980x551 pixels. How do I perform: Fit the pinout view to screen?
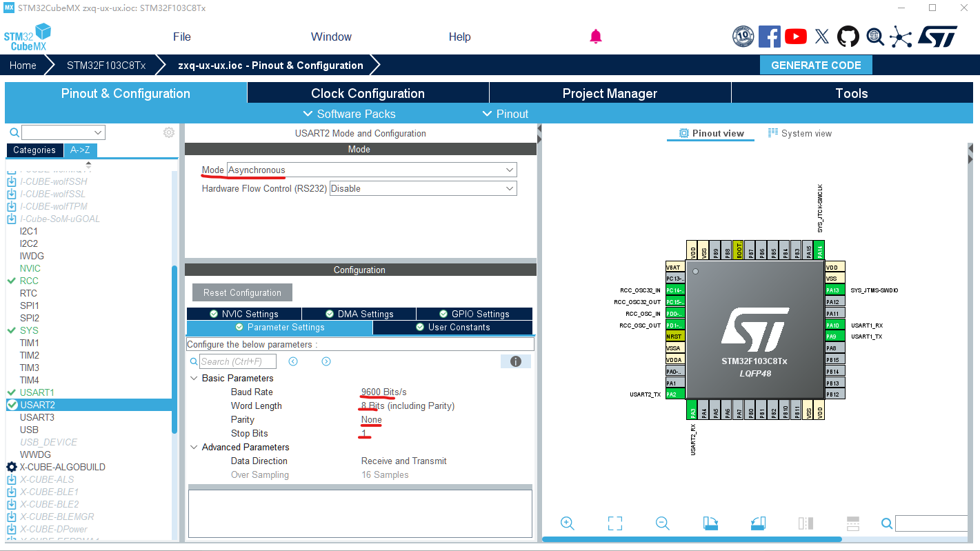pyautogui.click(x=615, y=523)
